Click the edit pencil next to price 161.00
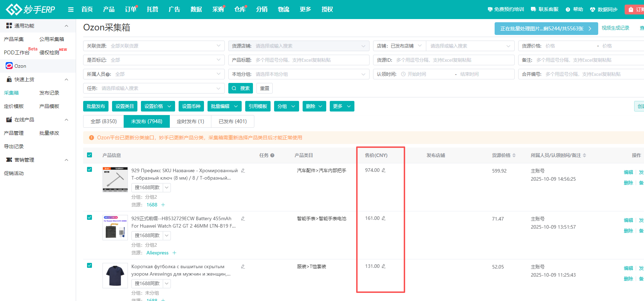Screen dimensions: 644x301 384,218
